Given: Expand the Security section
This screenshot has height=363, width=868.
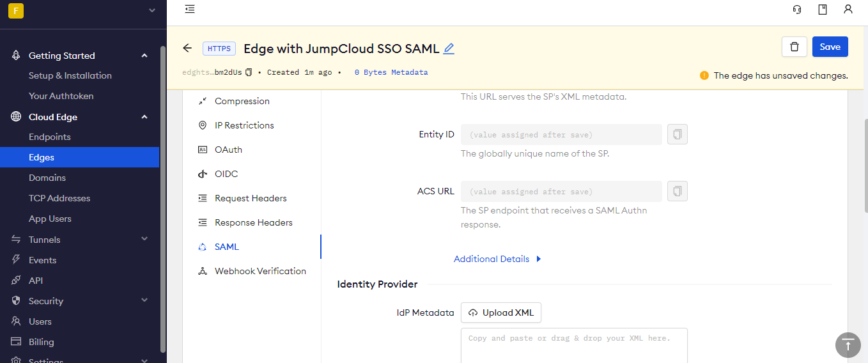Looking at the screenshot, I should point(144,300).
